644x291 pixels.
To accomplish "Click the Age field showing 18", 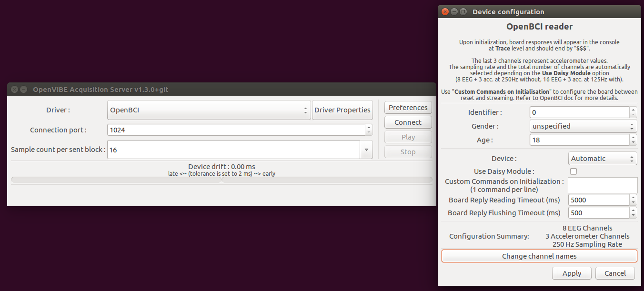I will pos(579,140).
